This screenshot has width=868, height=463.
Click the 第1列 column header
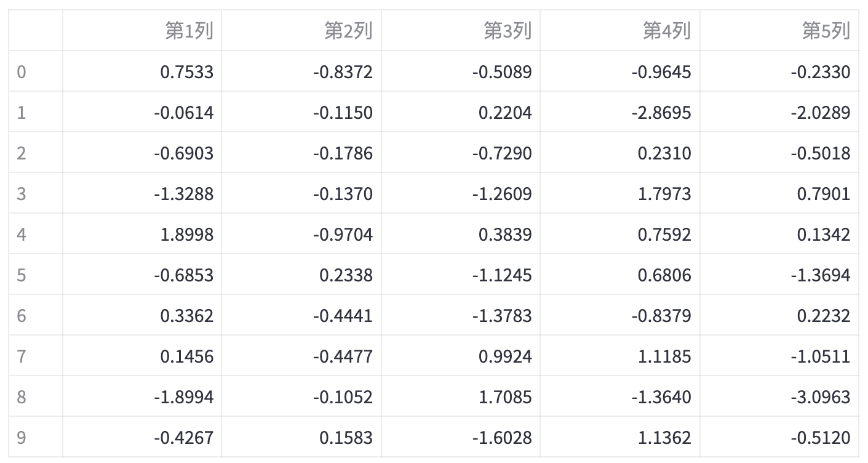pyautogui.click(x=142, y=31)
